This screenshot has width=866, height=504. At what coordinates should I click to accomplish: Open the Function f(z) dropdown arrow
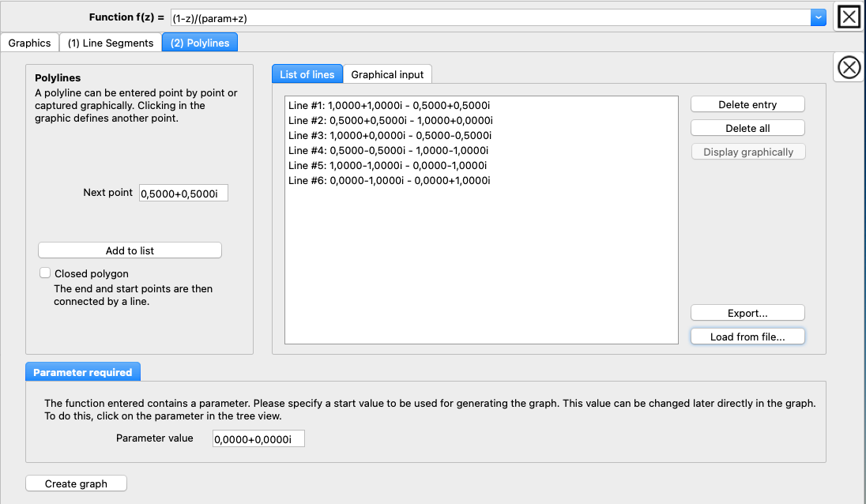[x=818, y=17]
